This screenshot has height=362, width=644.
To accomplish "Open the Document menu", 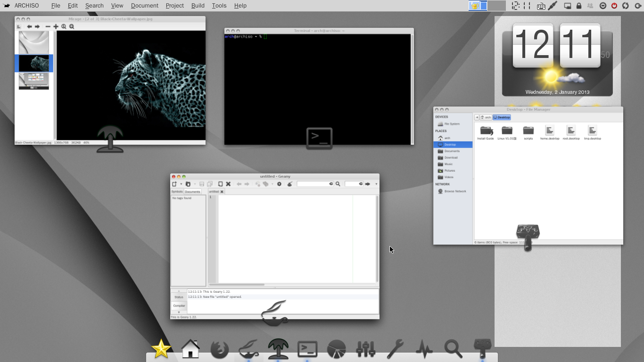I will pyautogui.click(x=144, y=6).
